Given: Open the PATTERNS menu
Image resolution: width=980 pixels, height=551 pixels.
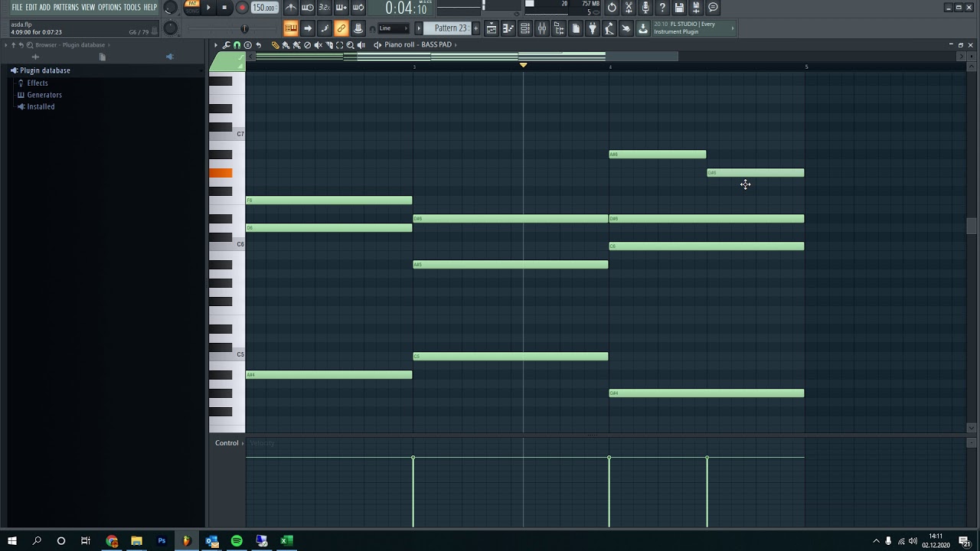Looking at the screenshot, I should [x=66, y=8].
